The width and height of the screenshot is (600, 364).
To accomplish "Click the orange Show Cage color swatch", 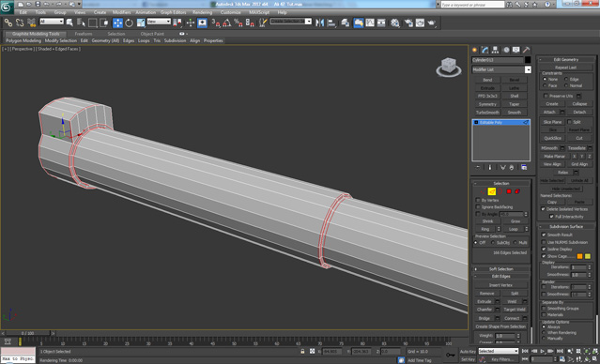I will pos(579,256).
